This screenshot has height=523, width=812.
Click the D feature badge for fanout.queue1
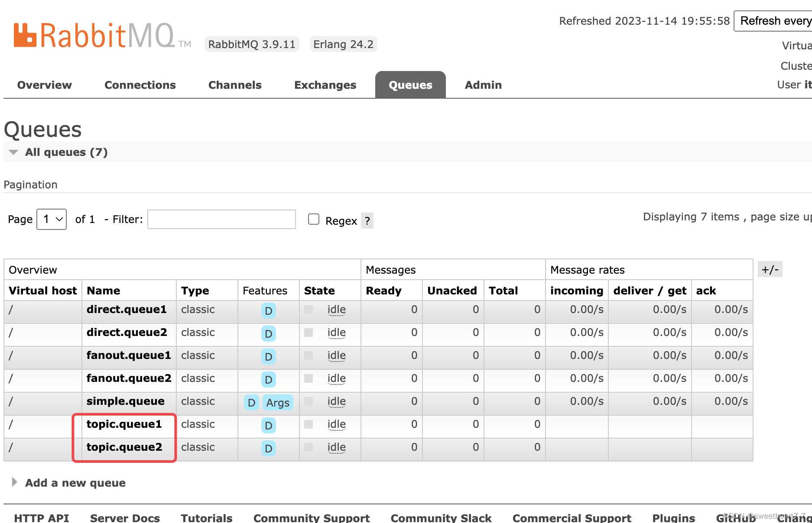tap(269, 356)
